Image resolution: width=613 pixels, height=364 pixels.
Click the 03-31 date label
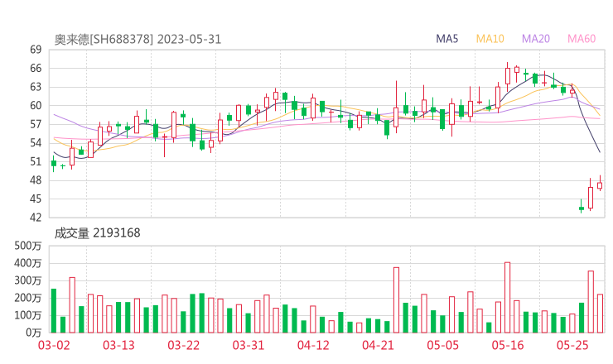pyautogui.click(x=249, y=346)
